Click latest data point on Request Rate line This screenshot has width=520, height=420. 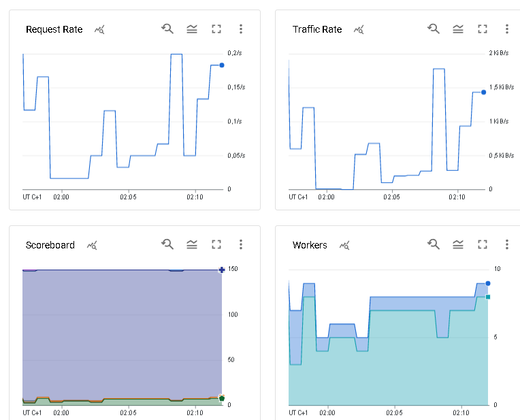click(222, 65)
